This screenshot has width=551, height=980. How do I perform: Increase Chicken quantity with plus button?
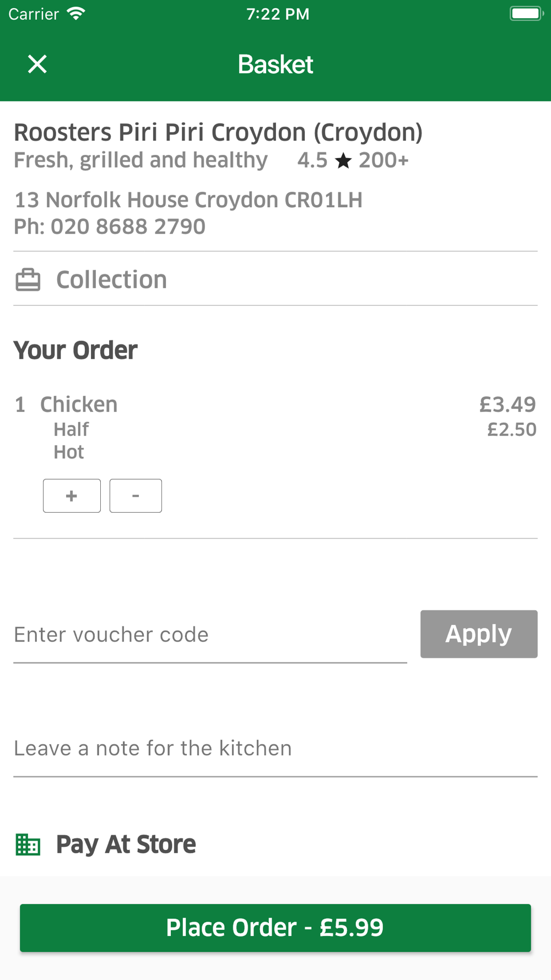coord(72,496)
